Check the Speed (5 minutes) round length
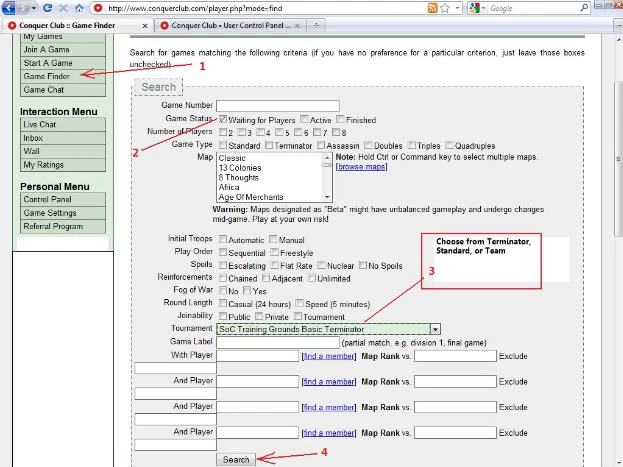 point(300,304)
